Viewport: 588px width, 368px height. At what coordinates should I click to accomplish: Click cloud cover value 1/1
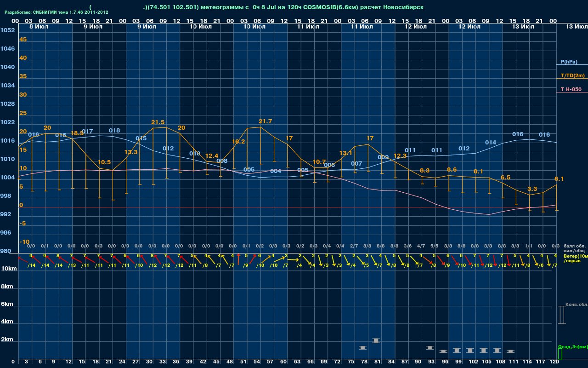[x=528, y=246]
